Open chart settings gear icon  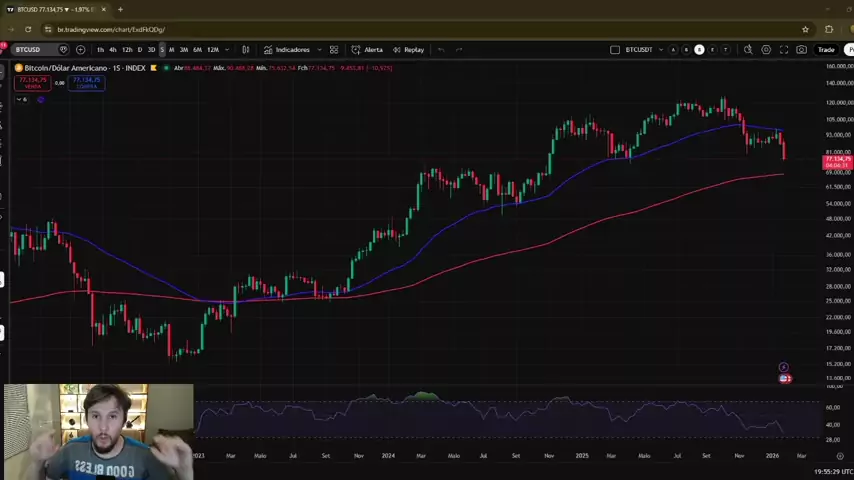[766, 49]
